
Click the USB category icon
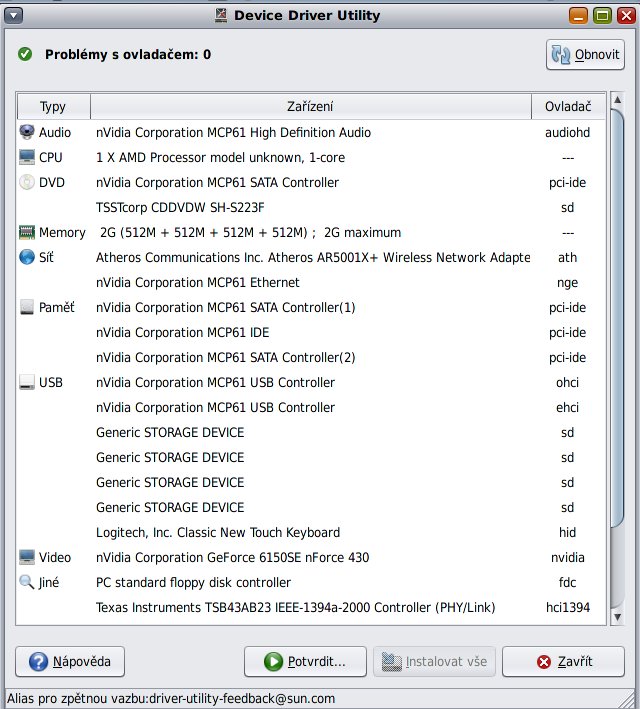coord(27,382)
